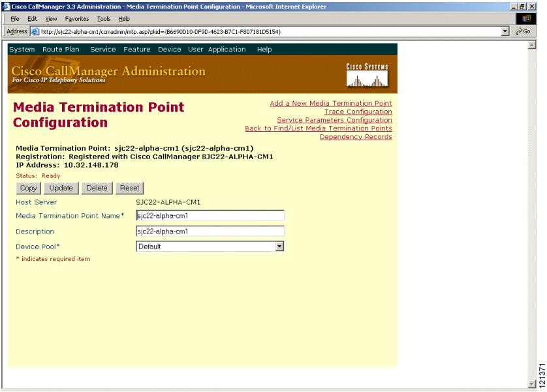Click the Reset button

130,188
